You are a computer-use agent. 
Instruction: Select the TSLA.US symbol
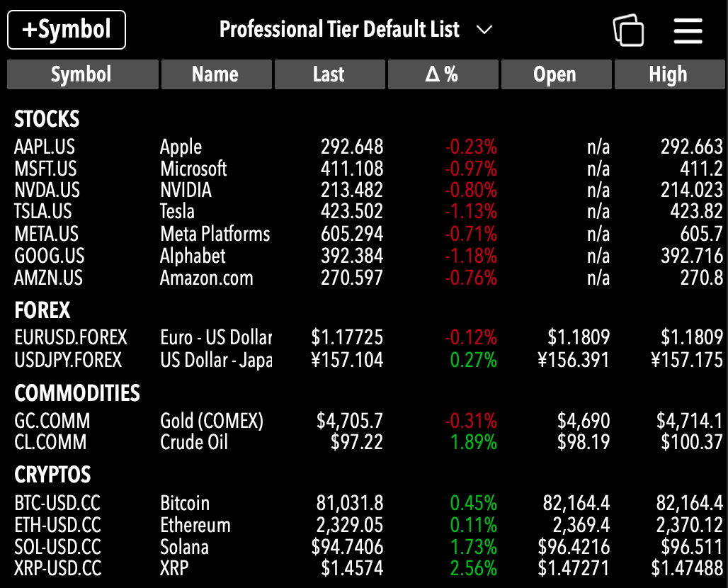[43, 211]
